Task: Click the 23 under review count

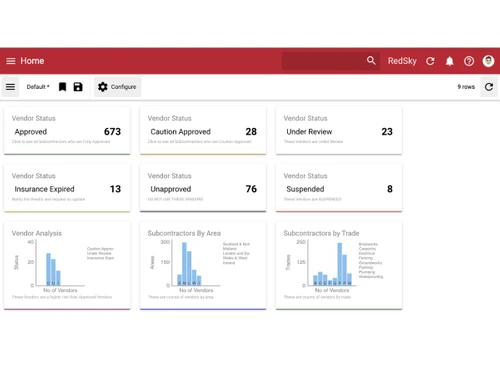Action: (387, 132)
